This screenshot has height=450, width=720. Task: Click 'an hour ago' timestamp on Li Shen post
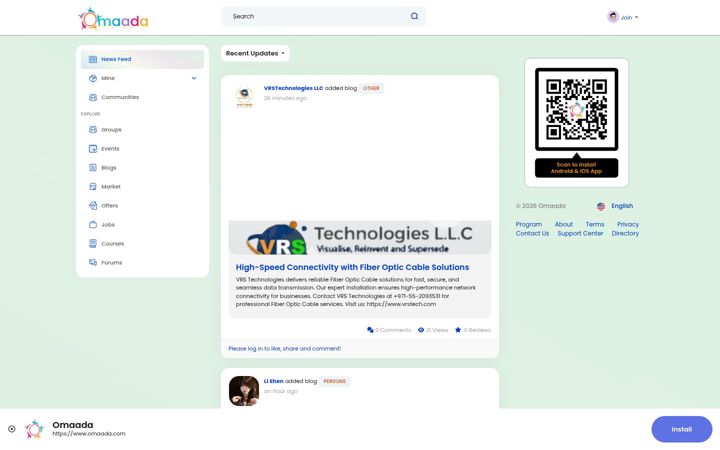281,391
